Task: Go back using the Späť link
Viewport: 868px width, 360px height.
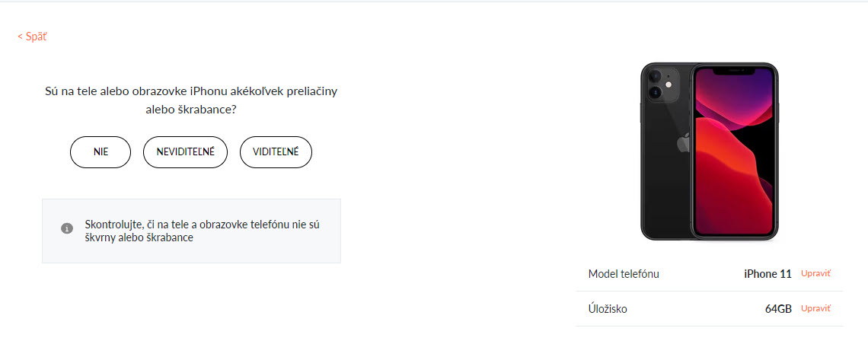Action: [x=32, y=37]
